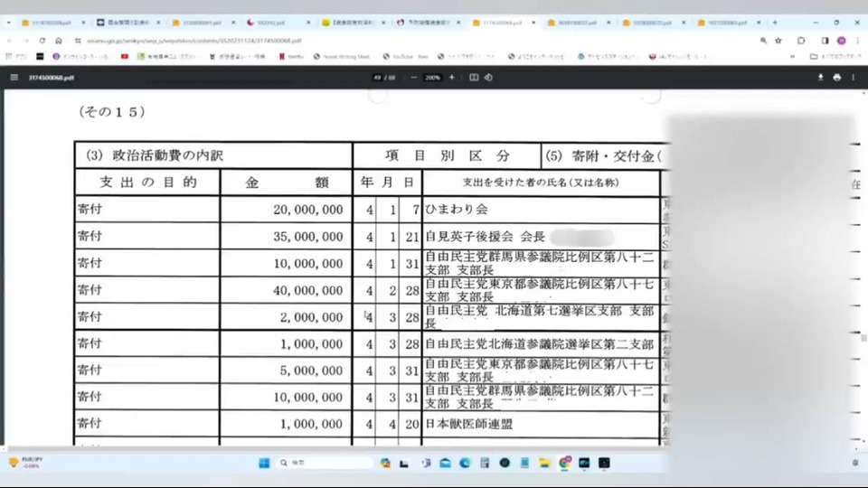The height and width of the screenshot is (488, 868).
Task: Print the PDF document
Action: click(x=837, y=78)
